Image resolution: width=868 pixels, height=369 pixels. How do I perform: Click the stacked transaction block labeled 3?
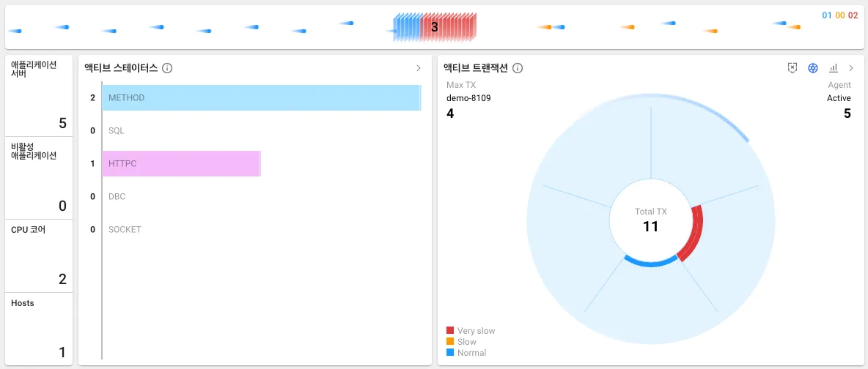pos(435,27)
